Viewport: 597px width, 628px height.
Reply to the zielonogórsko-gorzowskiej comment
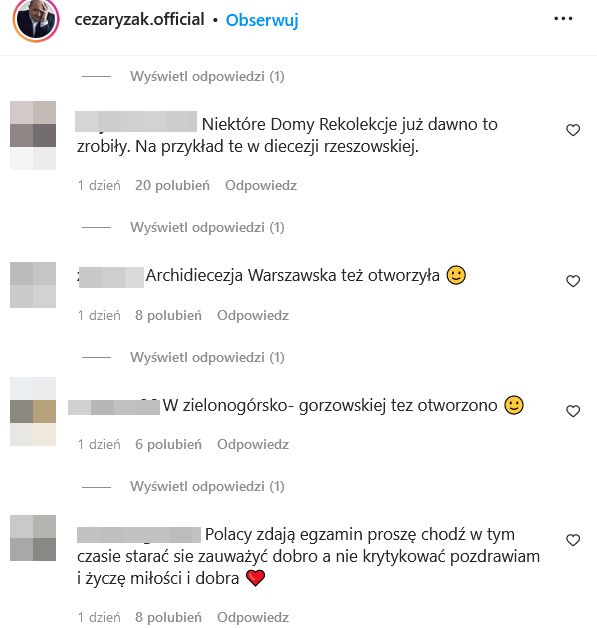[x=253, y=444]
